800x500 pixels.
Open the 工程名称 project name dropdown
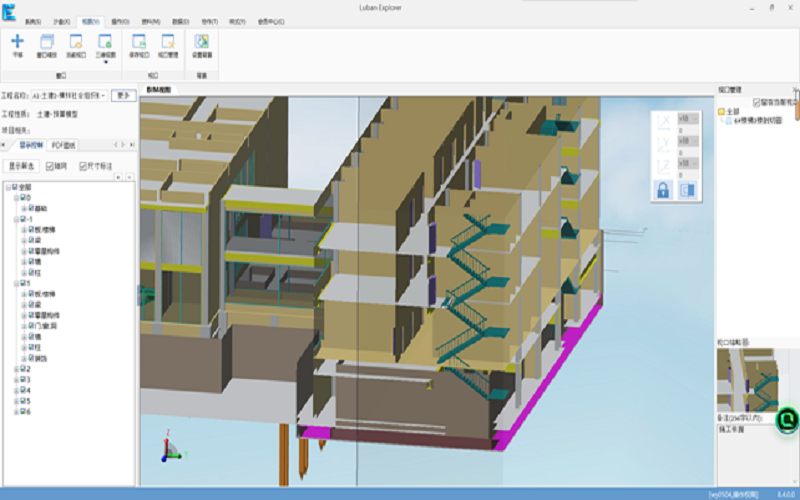pyautogui.click(x=103, y=96)
